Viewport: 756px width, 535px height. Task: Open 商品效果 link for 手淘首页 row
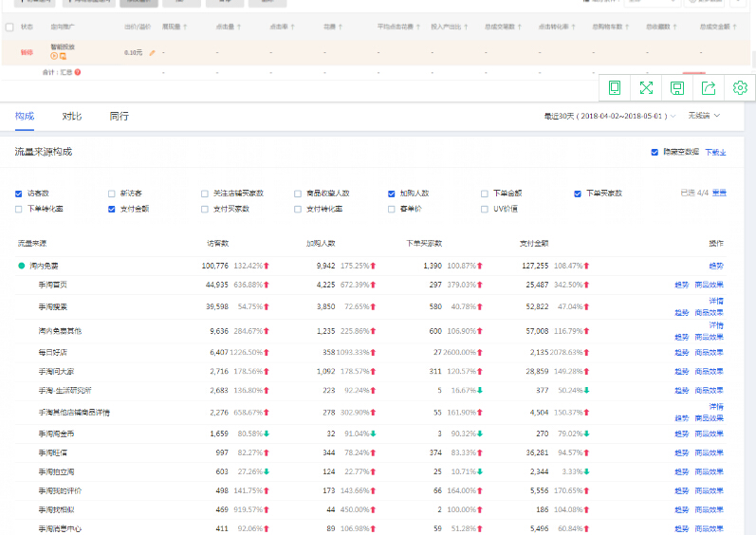click(x=709, y=285)
